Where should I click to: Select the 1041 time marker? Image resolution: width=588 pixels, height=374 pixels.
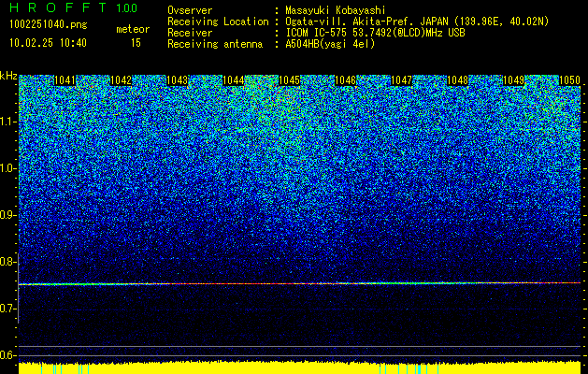(65, 80)
